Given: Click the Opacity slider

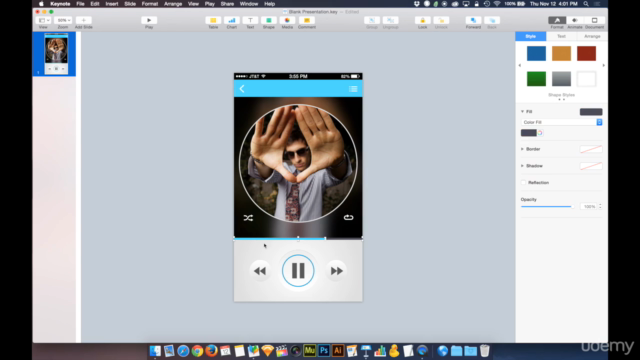Looking at the screenshot, I should point(547,207).
